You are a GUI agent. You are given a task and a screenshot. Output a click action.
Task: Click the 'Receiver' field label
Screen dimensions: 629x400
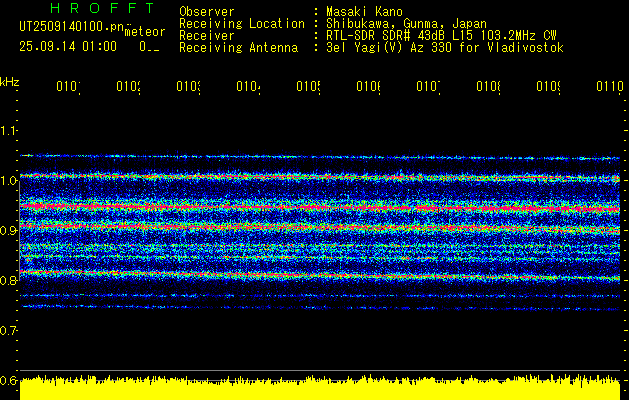pos(207,36)
